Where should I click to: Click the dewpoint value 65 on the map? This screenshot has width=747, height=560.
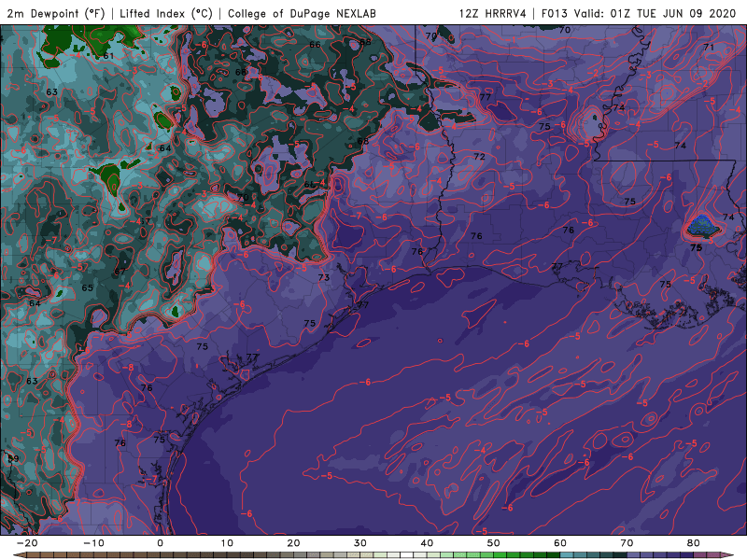(x=87, y=288)
